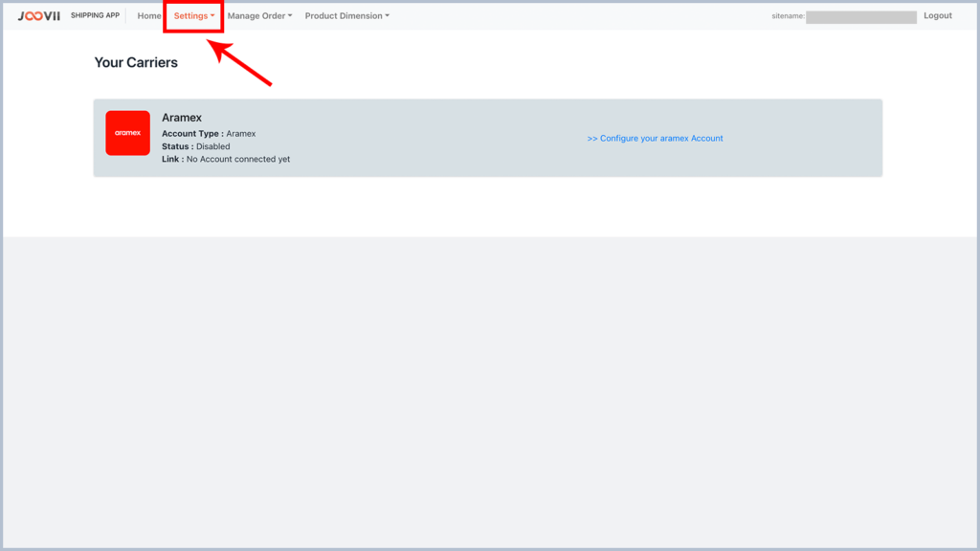Click the Account Type: Aramex line
Screen dimensions: 980x551
point(209,134)
